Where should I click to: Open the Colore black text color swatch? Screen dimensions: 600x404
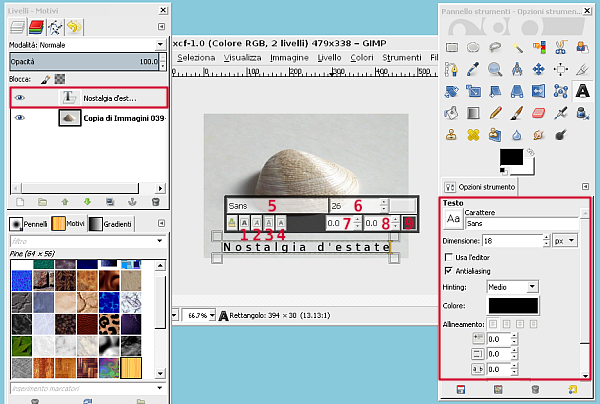coord(512,305)
